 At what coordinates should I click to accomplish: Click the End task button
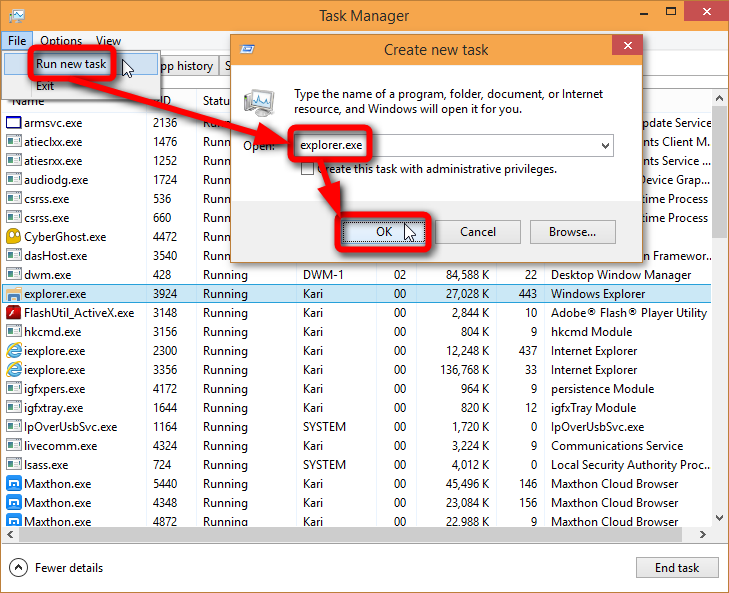677,567
